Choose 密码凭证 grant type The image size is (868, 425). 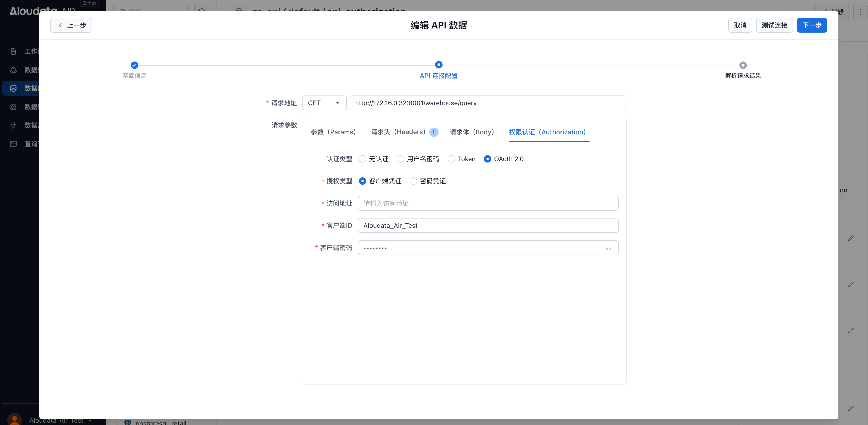[413, 181]
